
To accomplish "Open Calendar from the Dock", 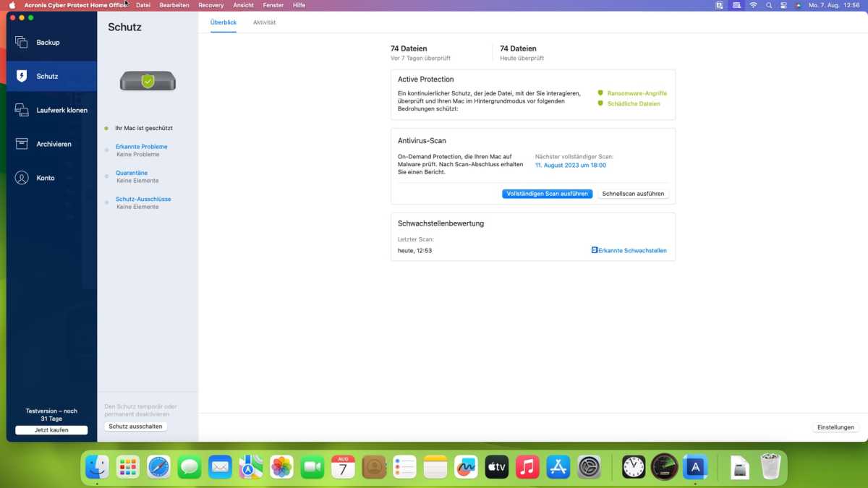I will [343, 467].
